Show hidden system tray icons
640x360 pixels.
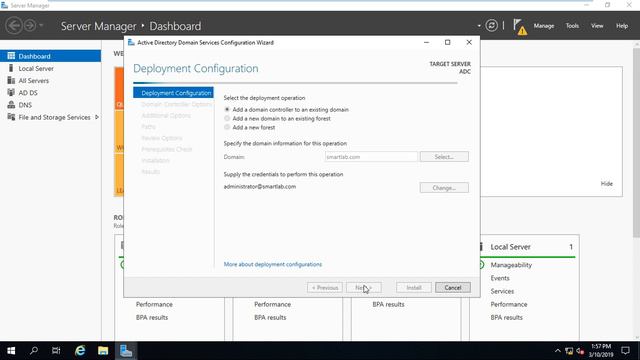(x=558, y=351)
